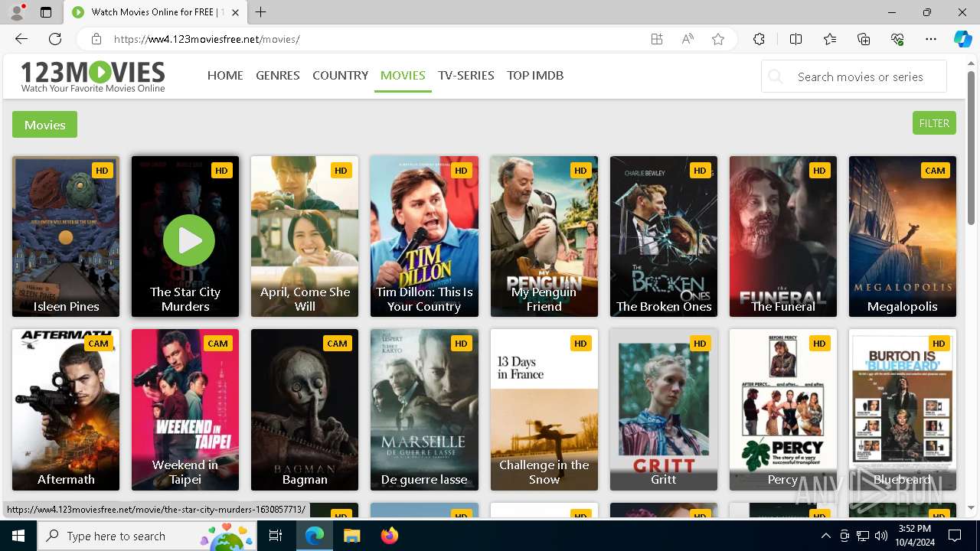Open TV-SERIES menu item
Screen dimensions: 980x551
pyautogui.click(x=466, y=75)
